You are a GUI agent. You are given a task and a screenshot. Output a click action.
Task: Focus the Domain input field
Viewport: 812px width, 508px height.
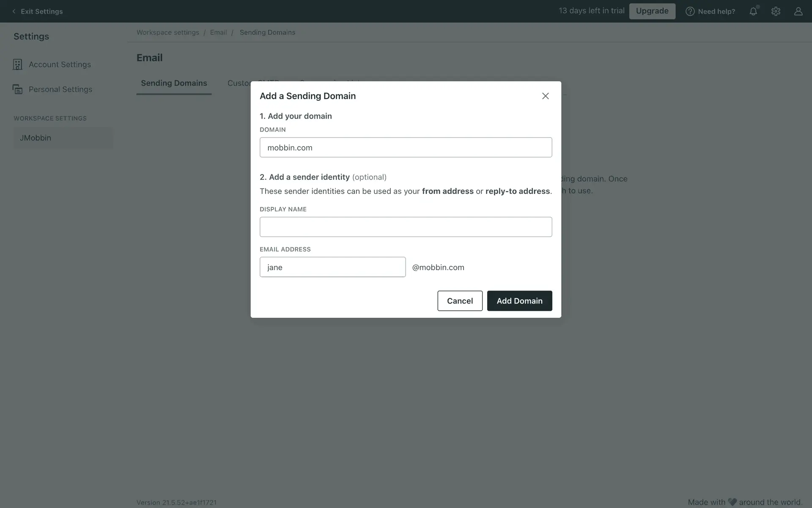point(406,147)
